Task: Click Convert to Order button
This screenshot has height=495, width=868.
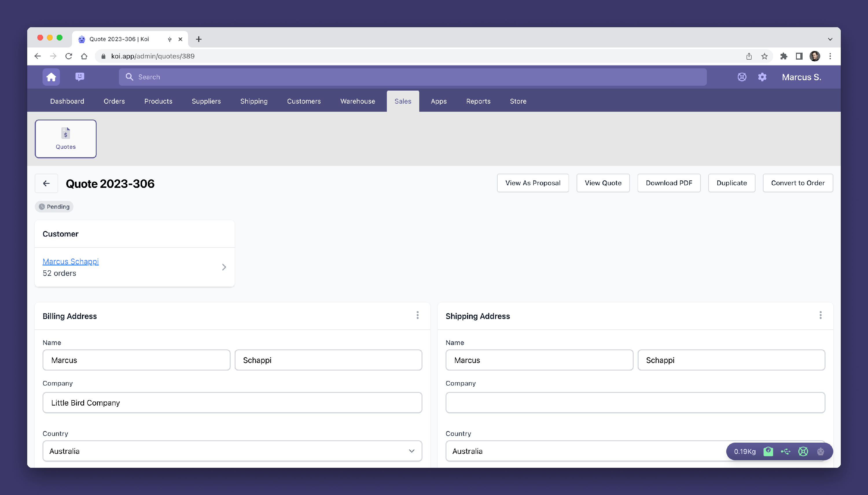Action: click(x=798, y=183)
